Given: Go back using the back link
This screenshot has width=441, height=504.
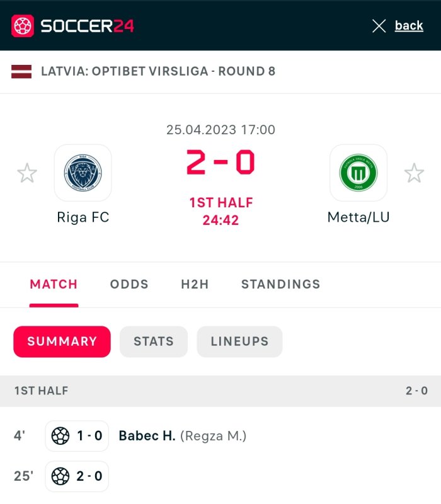Looking at the screenshot, I should (409, 26).
